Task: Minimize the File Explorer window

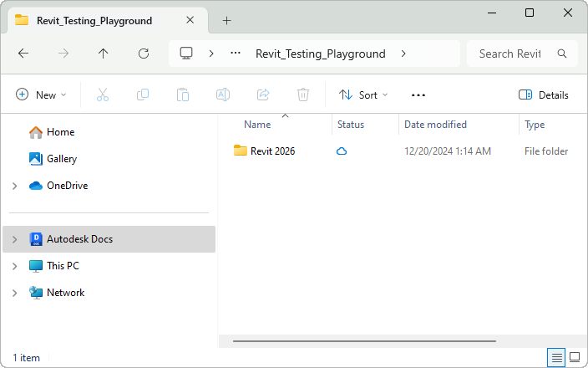Action: click(492, 13)
